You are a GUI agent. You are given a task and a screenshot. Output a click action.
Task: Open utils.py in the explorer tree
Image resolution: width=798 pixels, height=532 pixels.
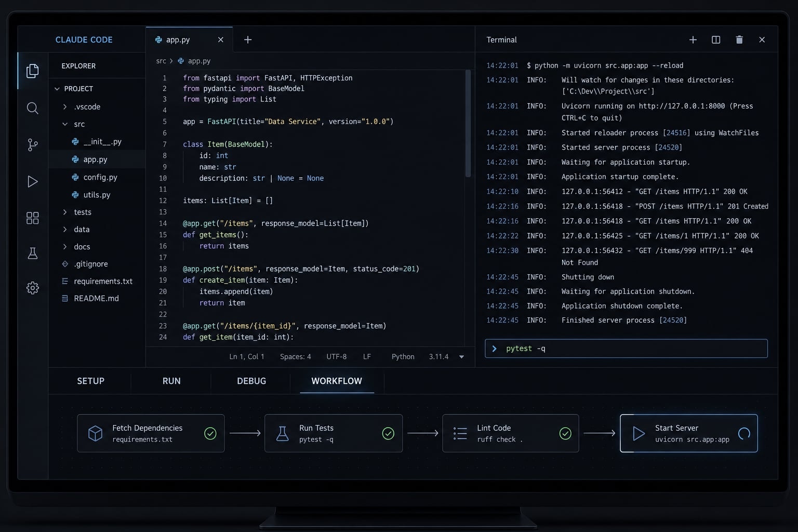click(97, 195)
